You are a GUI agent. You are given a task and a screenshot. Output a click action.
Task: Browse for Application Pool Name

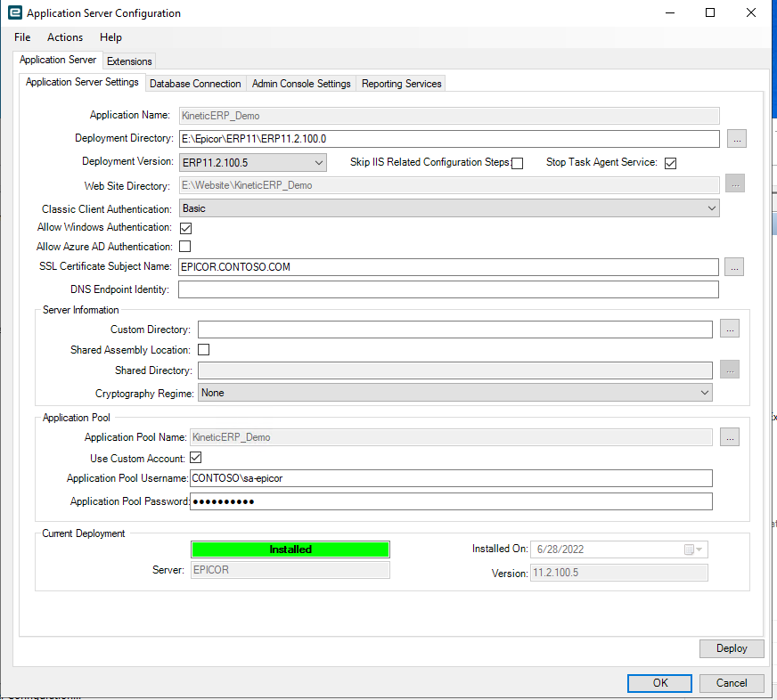[x=730, y=437]
